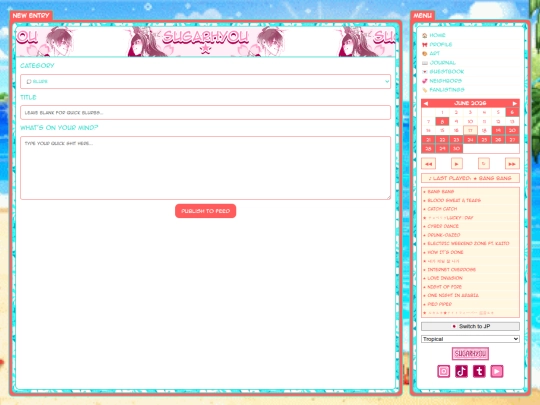The height and width of the screenshot is (405, 540).
Task: Skip to next track in music player
Action: click(x=512, y=164)
